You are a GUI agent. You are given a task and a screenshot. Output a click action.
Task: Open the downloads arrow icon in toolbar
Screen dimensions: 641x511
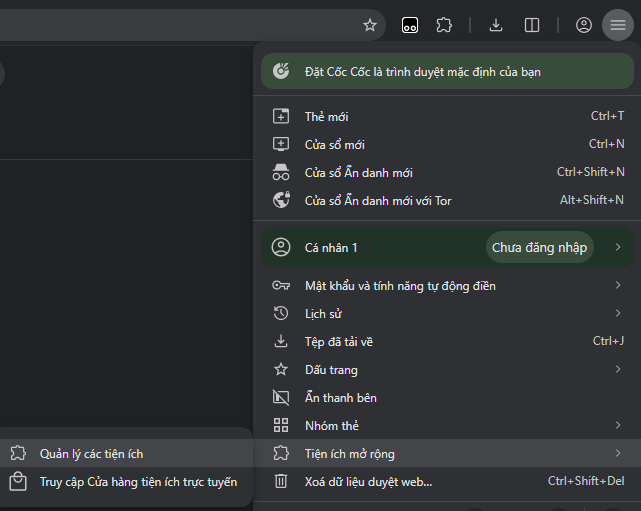(x=496, y=25)
